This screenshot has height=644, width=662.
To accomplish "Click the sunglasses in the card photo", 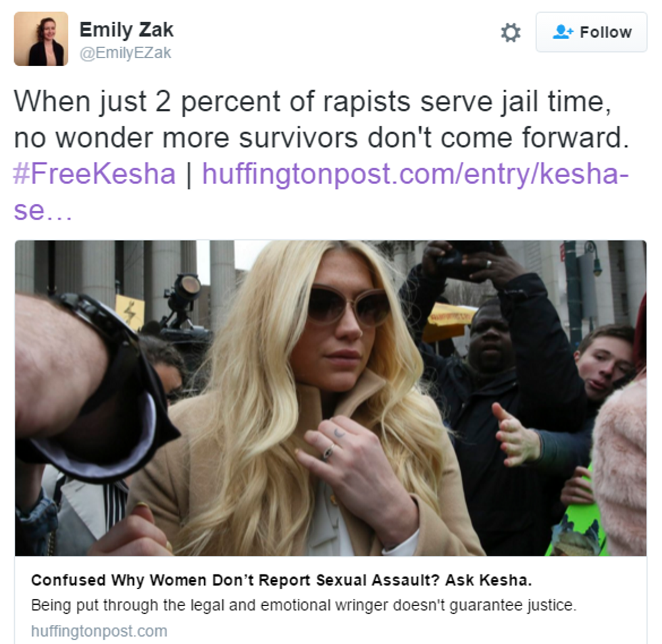I will (x=350, y=306).
